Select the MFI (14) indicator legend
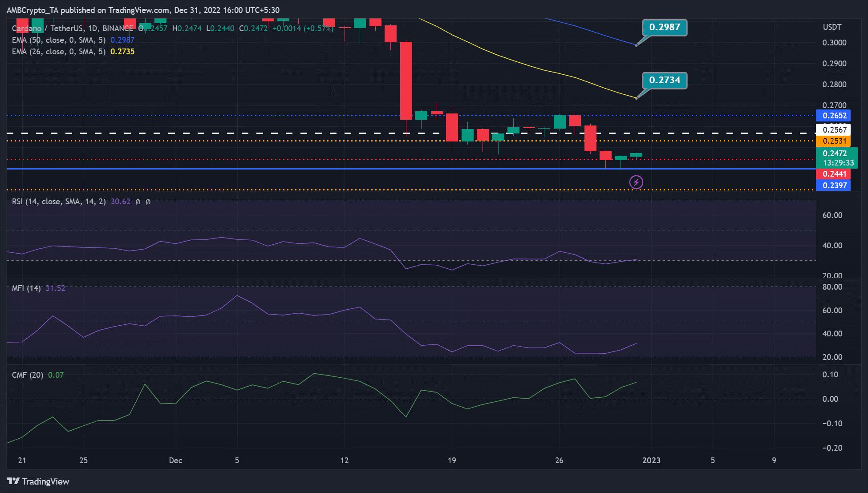The width and height of the screenshot is (868, 493). click(x=26, y=288)
